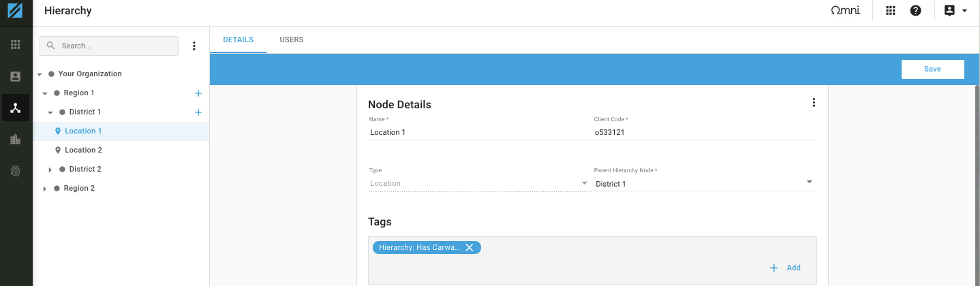Expand the Region 2 node

pyautogui.click(x=45, y=189)
